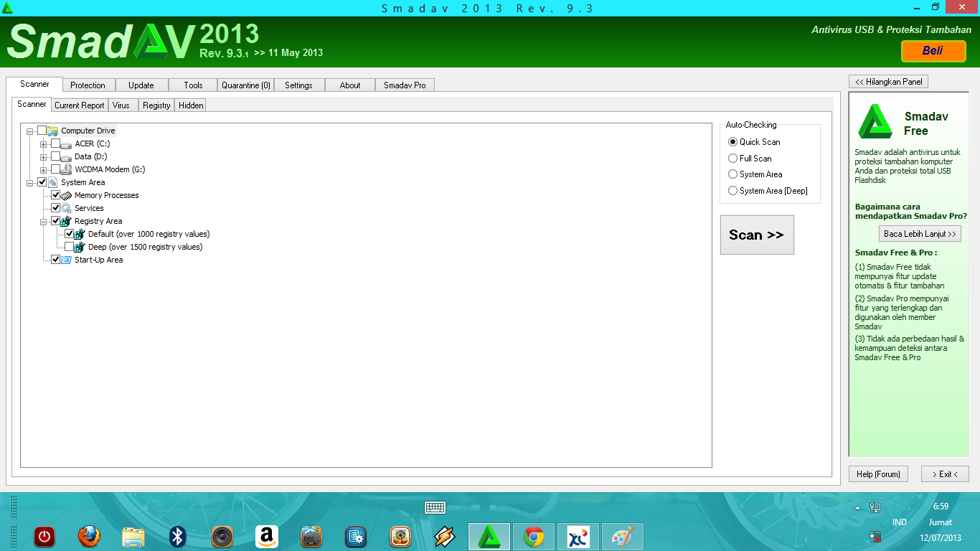Open Google Chrome from the taskbar
The height and width of the screenshot is (551, 980).
(534, 537)
